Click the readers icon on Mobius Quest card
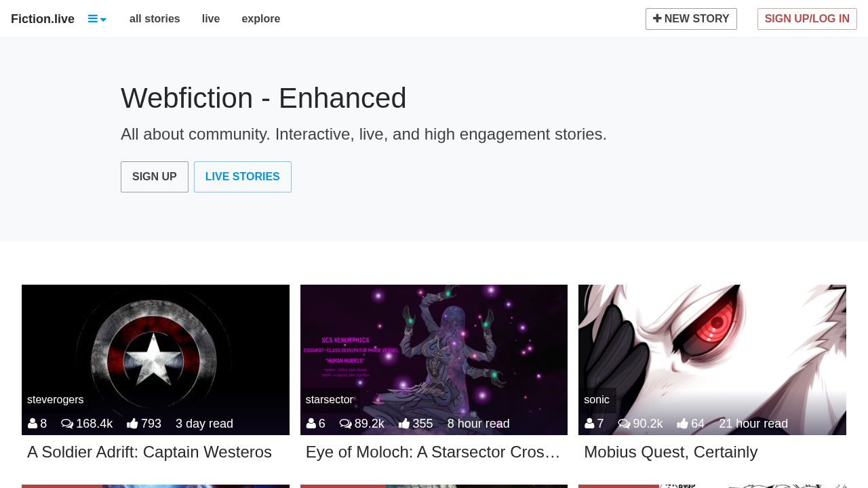The width and height of the screenshot is (868, 488). tap(589, 424)
